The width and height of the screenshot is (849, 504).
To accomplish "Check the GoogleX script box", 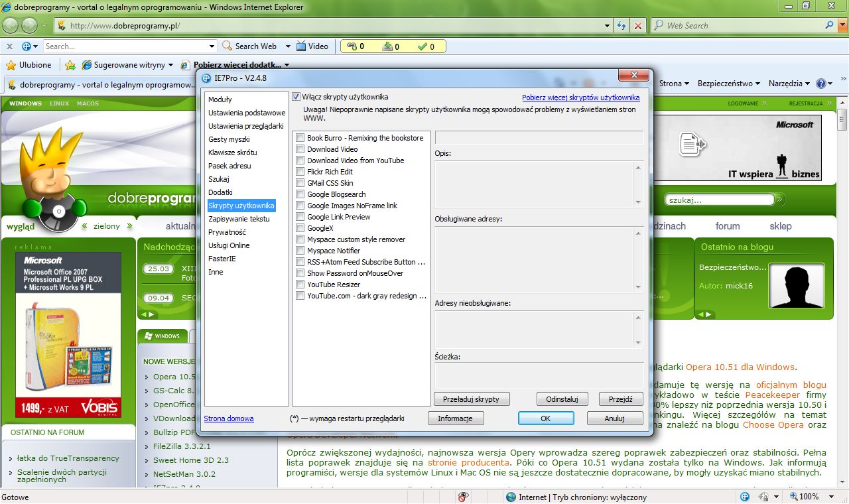I will tap(300, 228).
